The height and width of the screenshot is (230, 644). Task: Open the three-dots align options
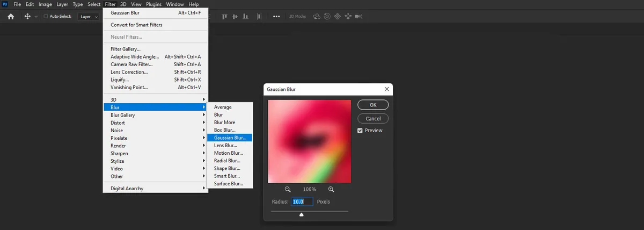277,17
